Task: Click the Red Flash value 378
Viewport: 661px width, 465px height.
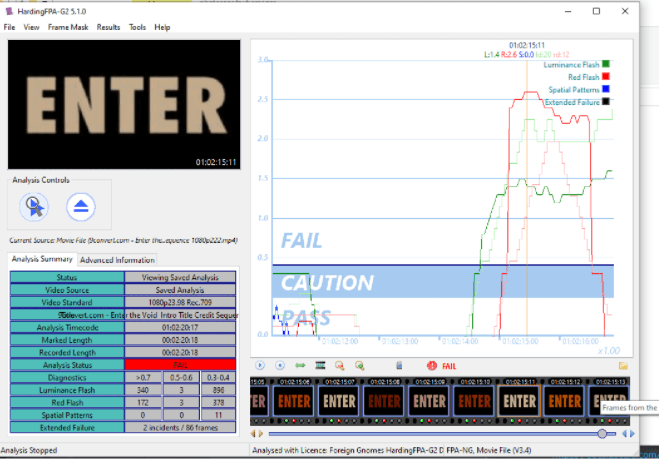Action: pyautogui.click(x=218, y=403)
